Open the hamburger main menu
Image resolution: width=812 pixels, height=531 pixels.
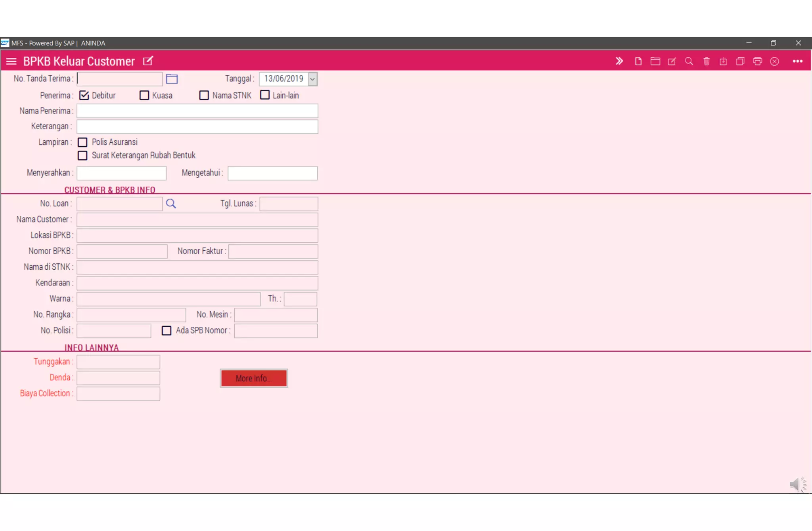[x=11, y=61]
